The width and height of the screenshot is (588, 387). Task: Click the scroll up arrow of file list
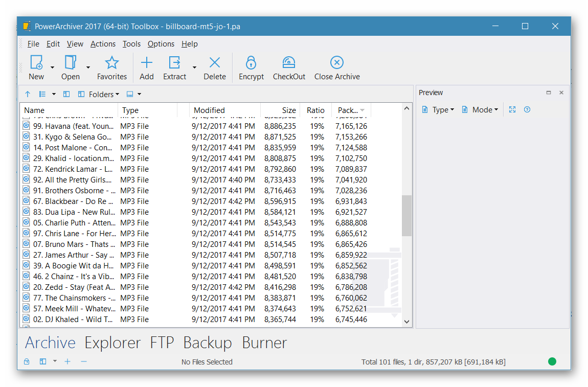[x=406, y=108]
